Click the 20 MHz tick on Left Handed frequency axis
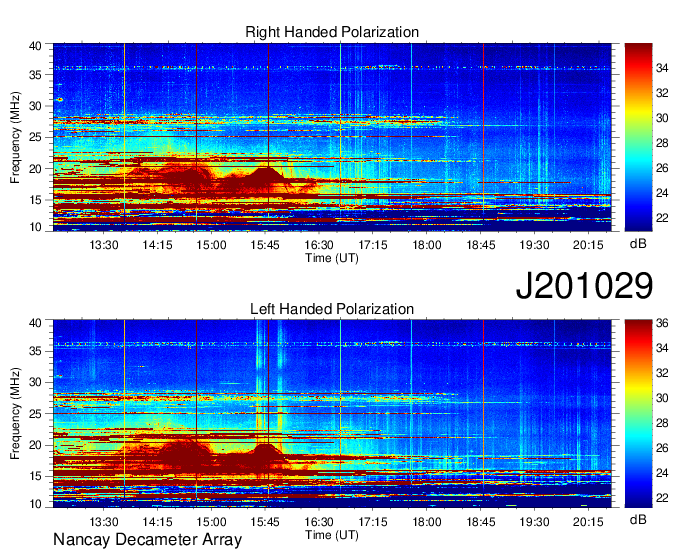The width and height of the screenshot is (680, 552). [x=35, y=445]
